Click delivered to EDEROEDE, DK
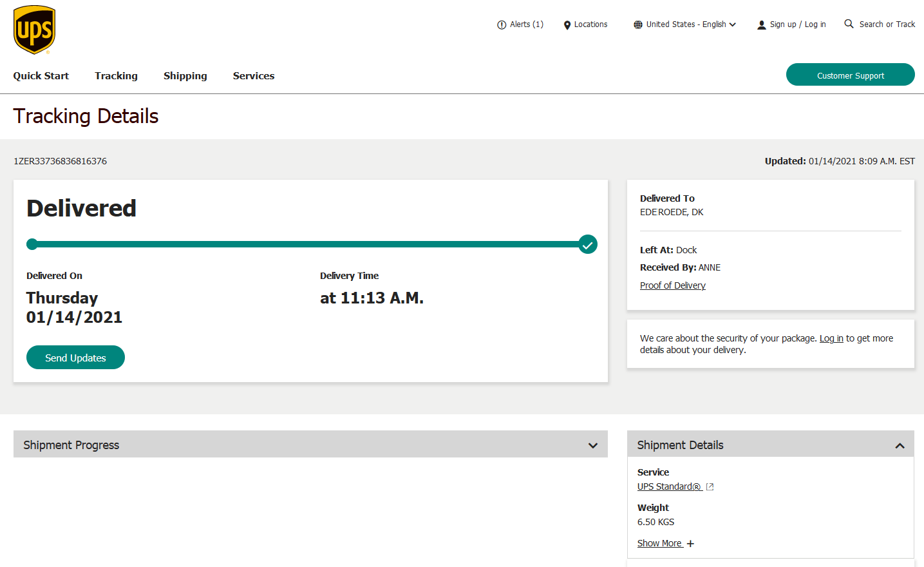Image resolution: width=924 pixels, height=567 pixels. pyautogui.click(x=672, y=212)
